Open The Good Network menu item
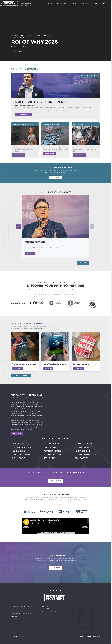The width and height of the screenshot is (112, 644). [x=87, y=3]
